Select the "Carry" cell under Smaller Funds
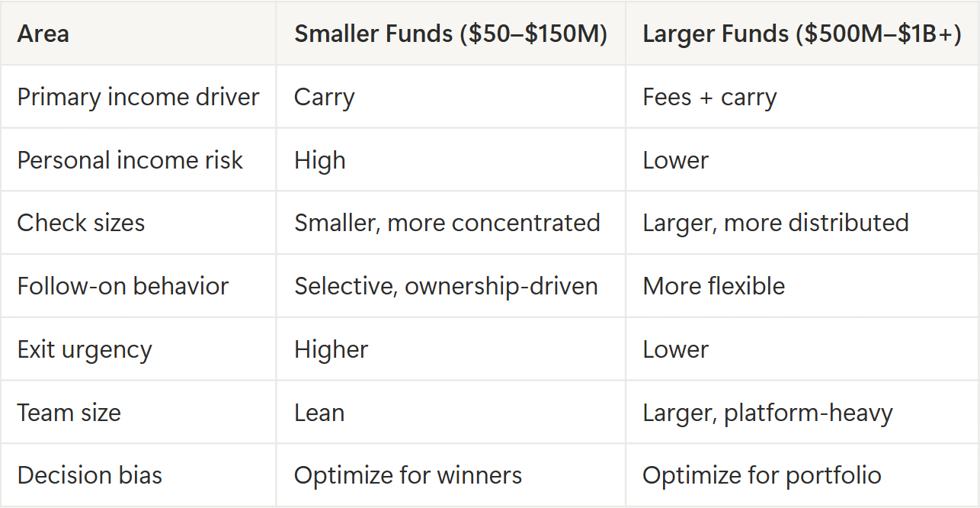Image resolution: width=980 pixels, height=508 pixels. (324, 98)
